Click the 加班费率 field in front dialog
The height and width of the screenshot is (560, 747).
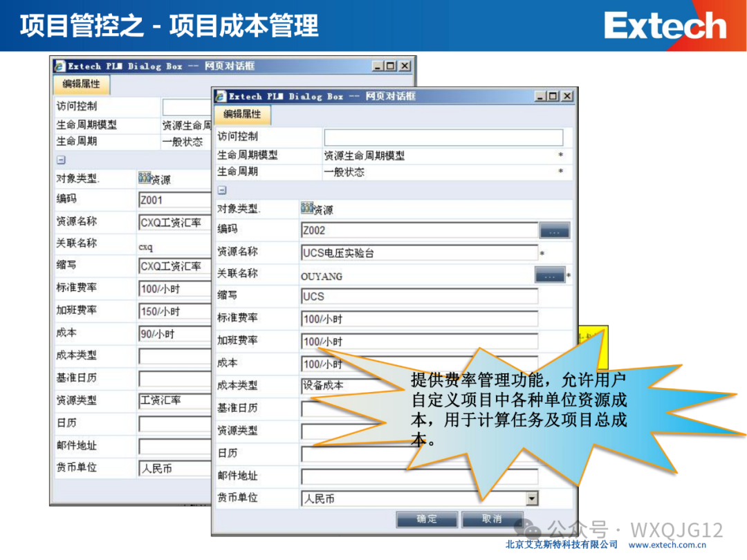click(419, 342)
